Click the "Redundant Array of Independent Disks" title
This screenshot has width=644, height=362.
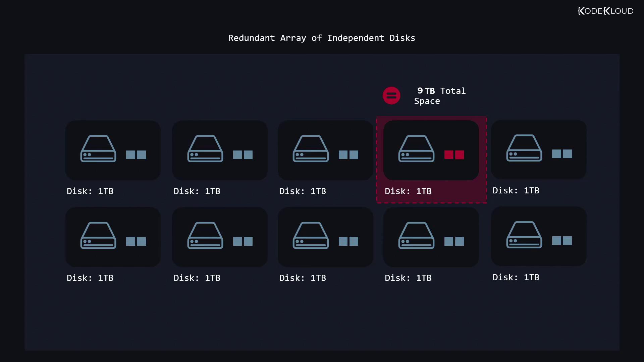(322, 38)
